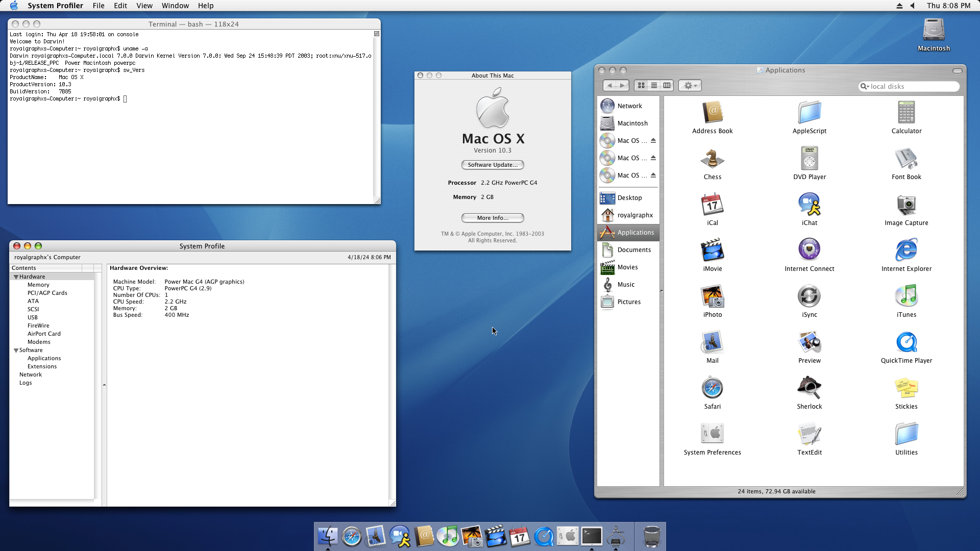Select AirPort Card in System Profile
This screenshot has width=980, height=551.
tap(44, 334)
